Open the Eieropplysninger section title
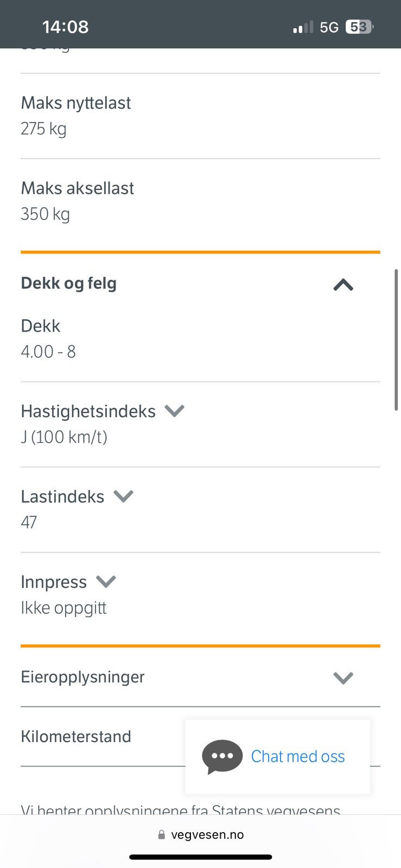Viewport: 401px width, 868px height. (82, 677)
